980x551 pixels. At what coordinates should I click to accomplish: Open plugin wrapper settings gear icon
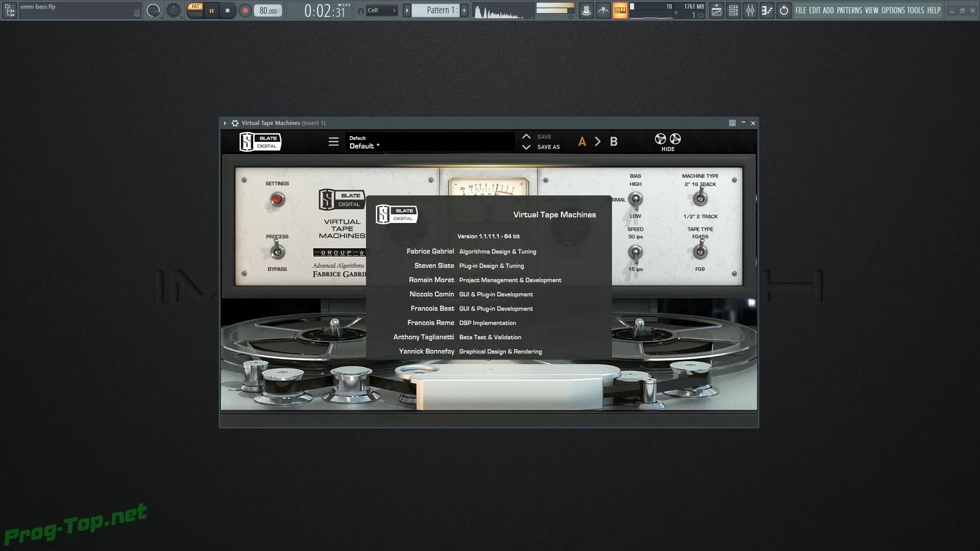coord(235,123)
